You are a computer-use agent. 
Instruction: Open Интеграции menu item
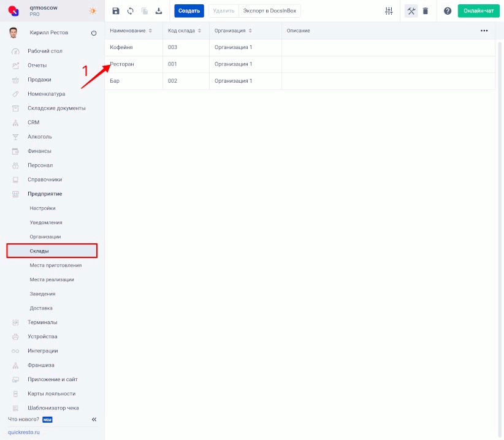(x=43, y=351)
